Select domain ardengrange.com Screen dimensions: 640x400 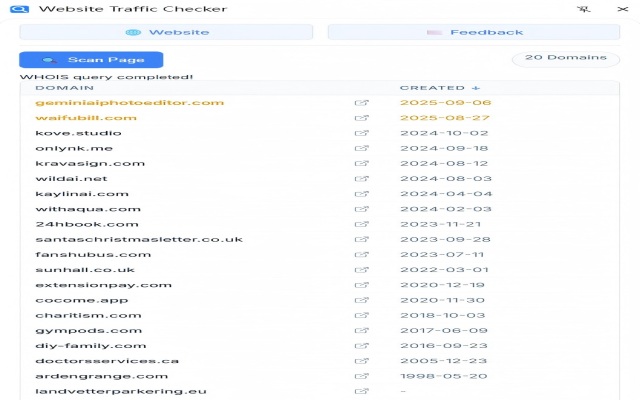(101, 376)
